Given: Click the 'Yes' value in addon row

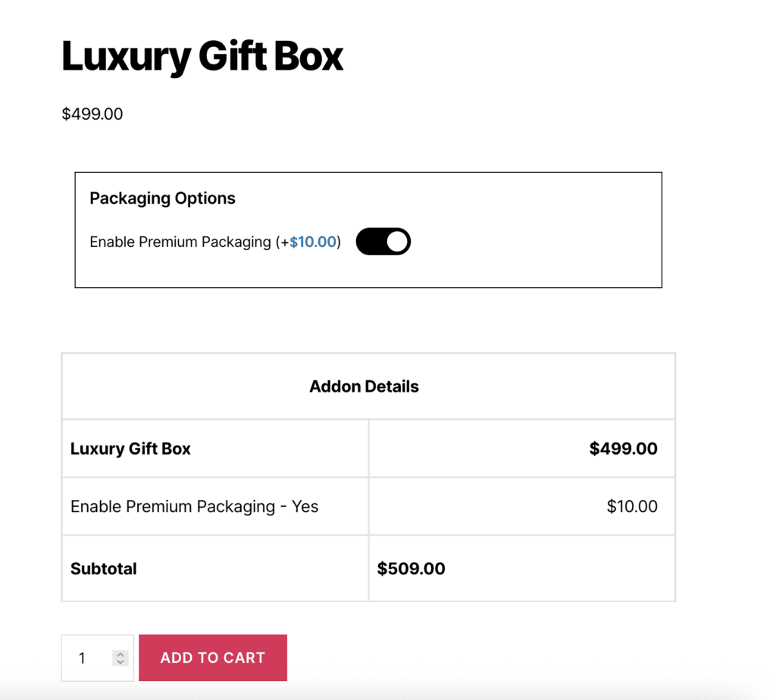Looking at the screenshot, I should [305, 506].
